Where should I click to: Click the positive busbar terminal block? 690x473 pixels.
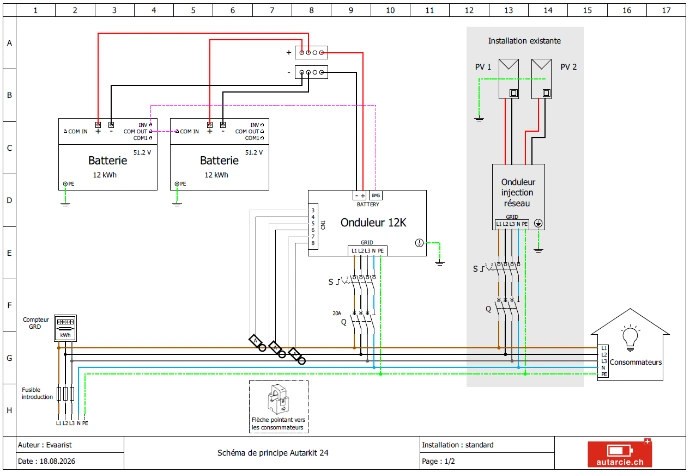[311, 52]
